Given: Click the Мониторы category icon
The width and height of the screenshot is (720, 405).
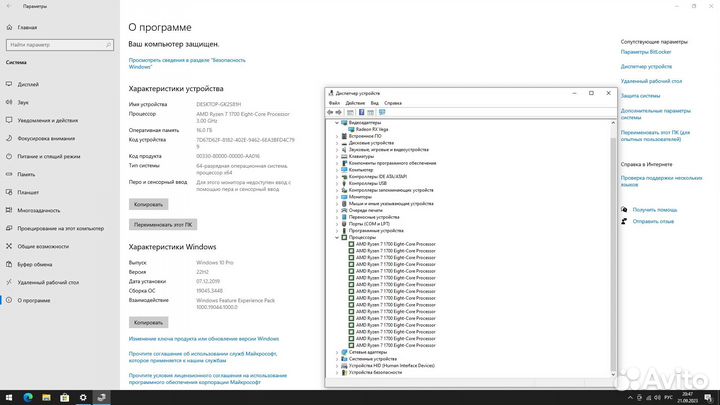Looking at the screenshot, I should [x=344, y=197].
